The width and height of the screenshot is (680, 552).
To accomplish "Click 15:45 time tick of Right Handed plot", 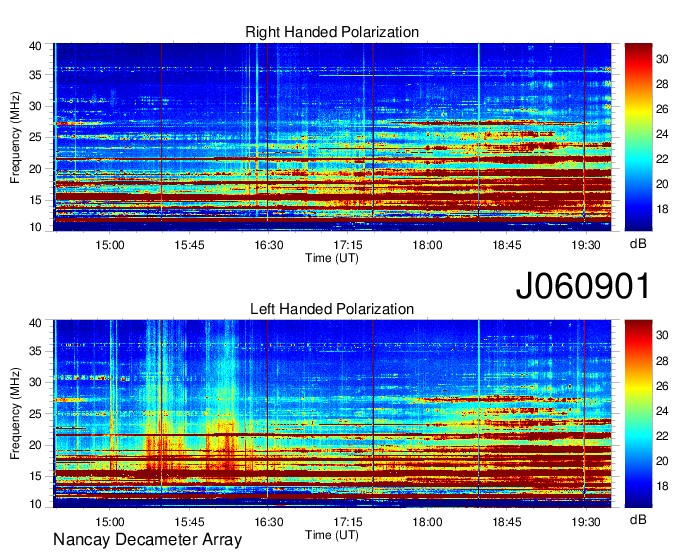I will (x=189, y=245).
